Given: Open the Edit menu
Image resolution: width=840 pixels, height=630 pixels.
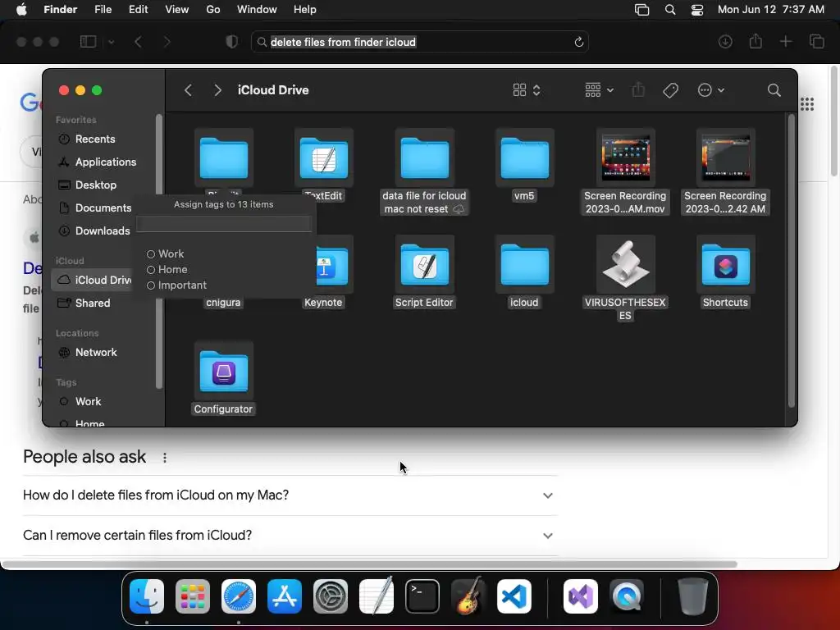Looking at the screenshot, I should click(138, 10).
